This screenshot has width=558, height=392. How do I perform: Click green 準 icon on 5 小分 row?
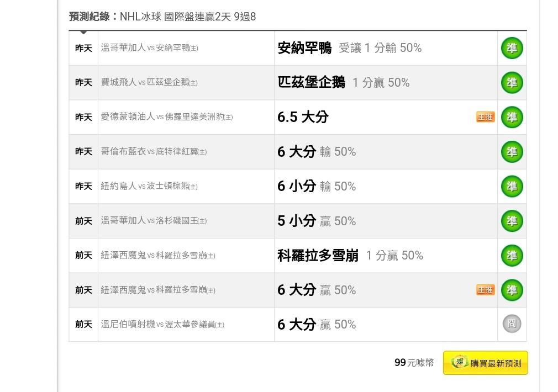click(512, 221)
